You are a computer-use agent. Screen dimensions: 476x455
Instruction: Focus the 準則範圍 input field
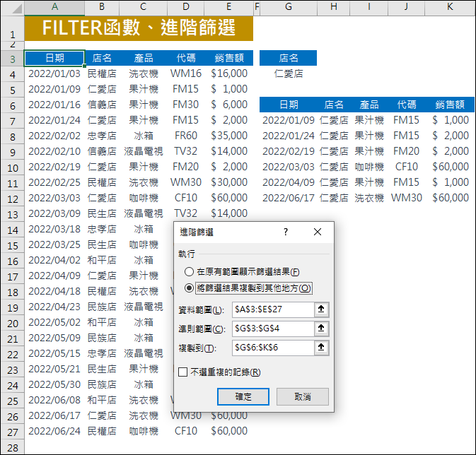273,329
